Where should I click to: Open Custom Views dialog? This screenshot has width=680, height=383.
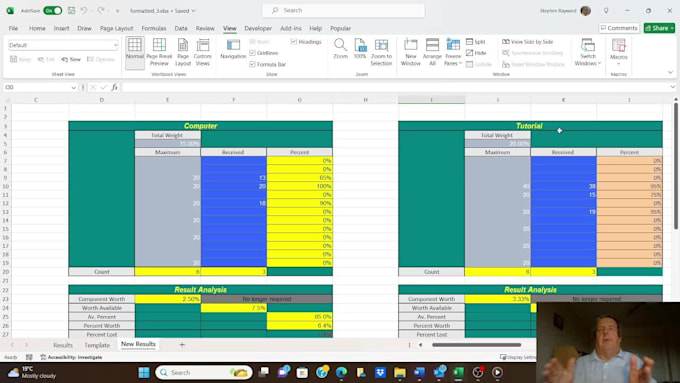203,52
